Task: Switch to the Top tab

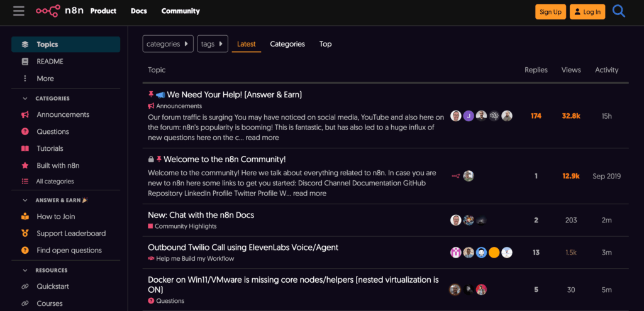Action: pos(325,44)
